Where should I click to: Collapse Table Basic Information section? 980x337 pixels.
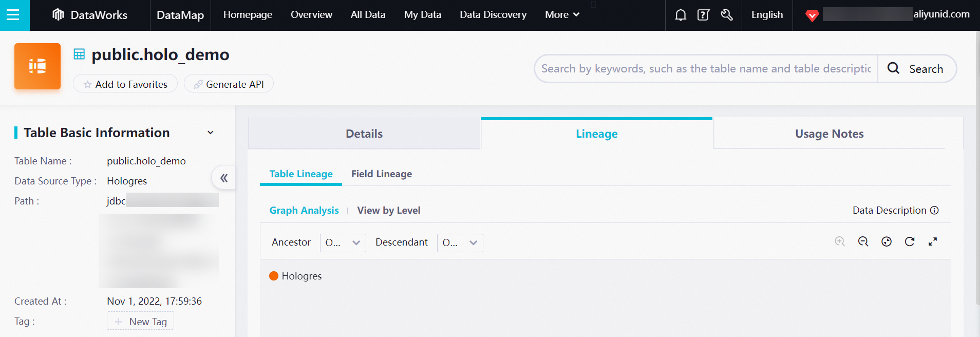210,133
